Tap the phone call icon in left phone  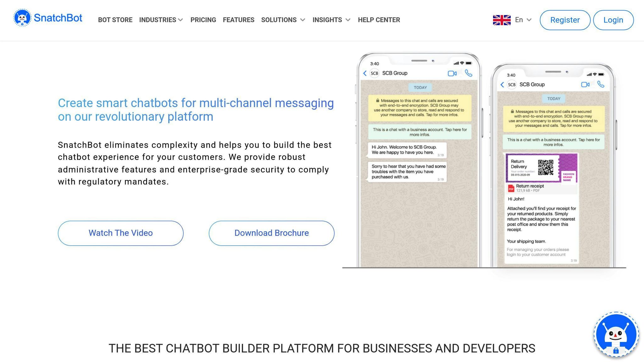[469, 73]
